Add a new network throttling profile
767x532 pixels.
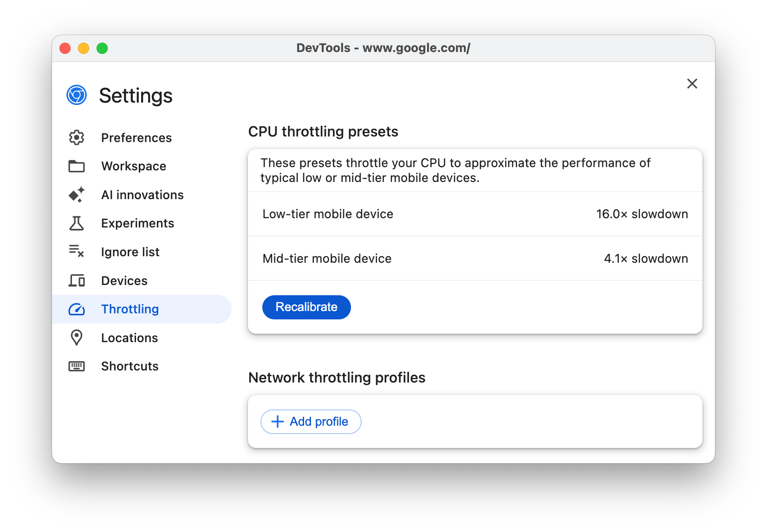[x=311, y=422]
